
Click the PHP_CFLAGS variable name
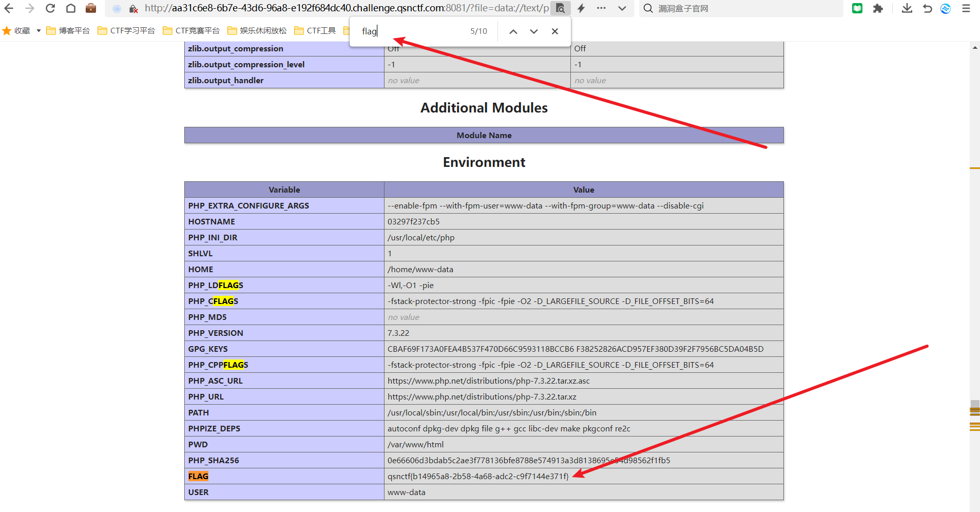(213, 301)
